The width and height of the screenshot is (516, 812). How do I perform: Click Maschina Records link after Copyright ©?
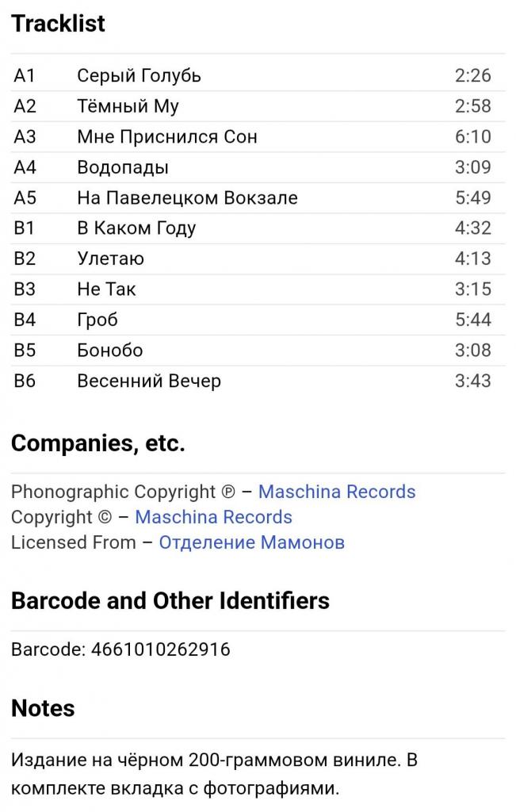213,517
